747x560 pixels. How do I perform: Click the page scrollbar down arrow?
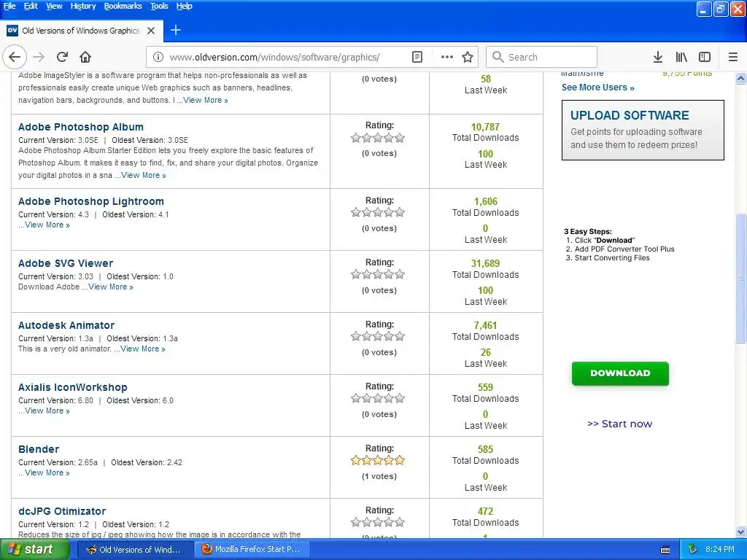tap(740, 532)
